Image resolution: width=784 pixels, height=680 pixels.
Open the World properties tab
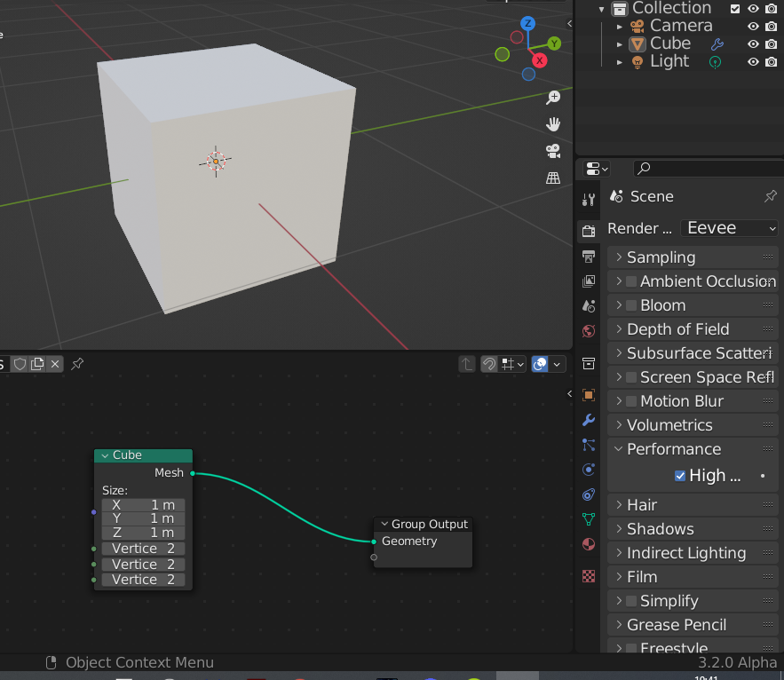click(589, 330)
